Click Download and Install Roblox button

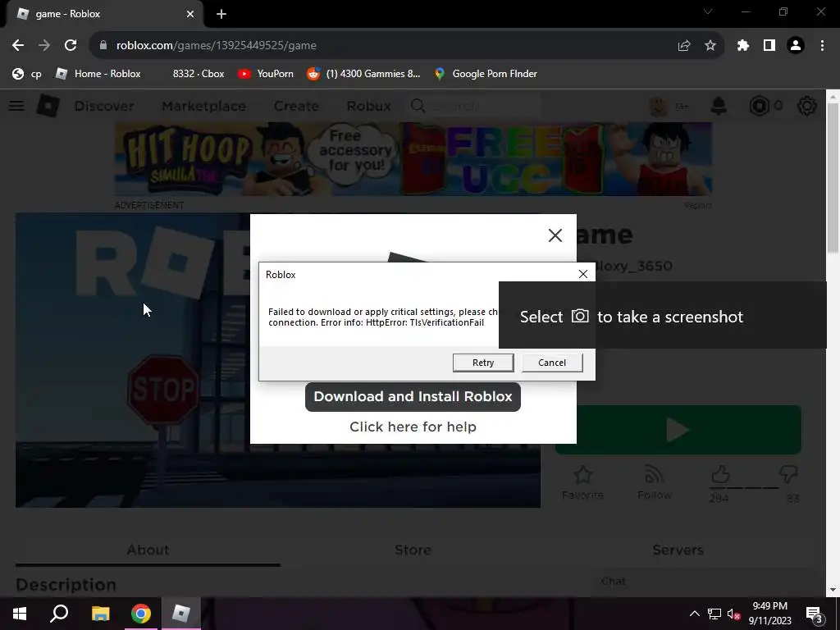413,396
